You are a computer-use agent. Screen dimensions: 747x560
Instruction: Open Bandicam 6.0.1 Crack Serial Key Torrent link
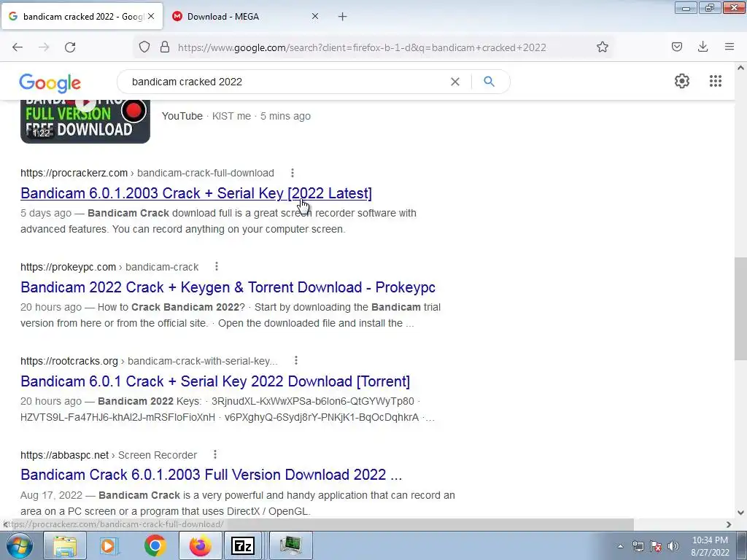pos(215,381)
